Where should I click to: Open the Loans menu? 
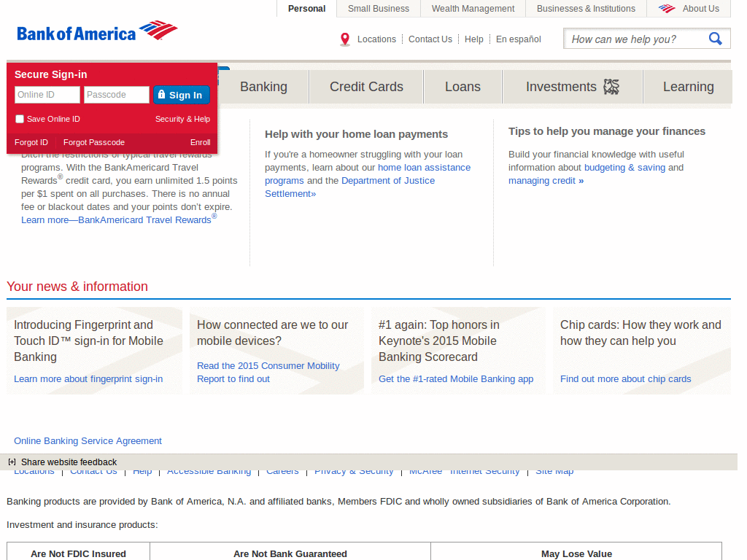click(x=462, y=87)
